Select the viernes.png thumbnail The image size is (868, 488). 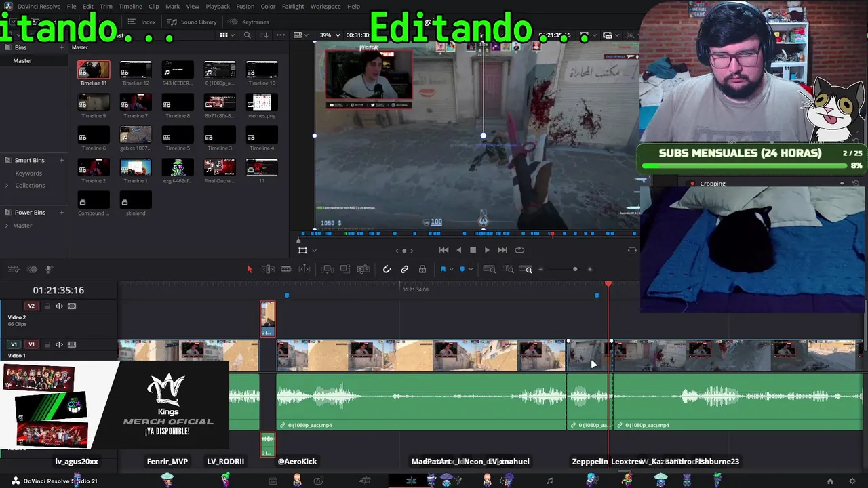tap(262, 102)
